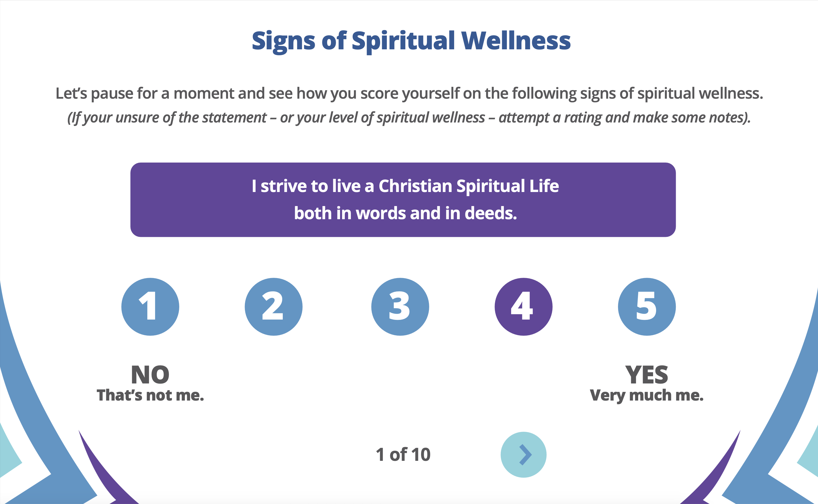818x504 pixels.
Task: Click the "1 of 10" progress counter
Action: coord(403,455)
